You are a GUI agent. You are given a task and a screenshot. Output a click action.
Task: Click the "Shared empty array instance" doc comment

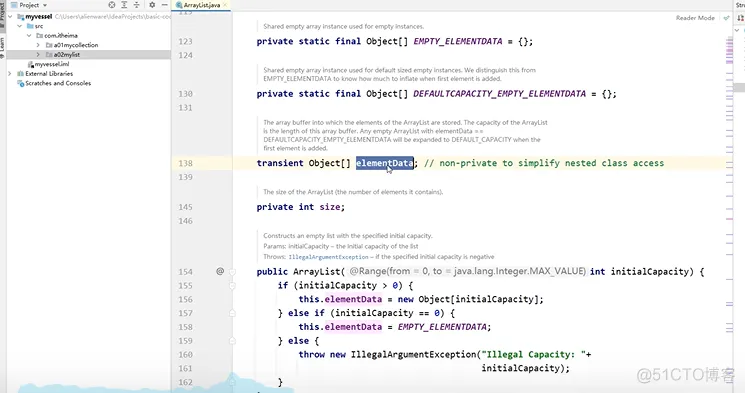(x=344, y=27)
